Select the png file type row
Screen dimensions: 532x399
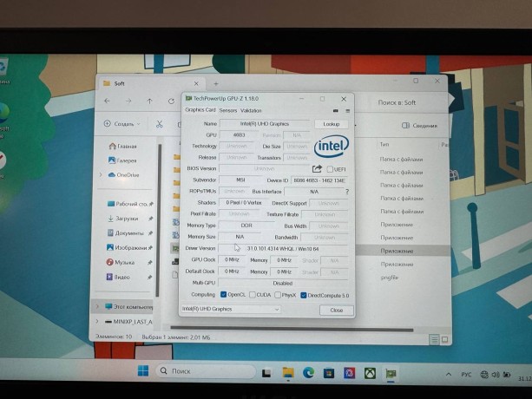click(x=389, y=278)
